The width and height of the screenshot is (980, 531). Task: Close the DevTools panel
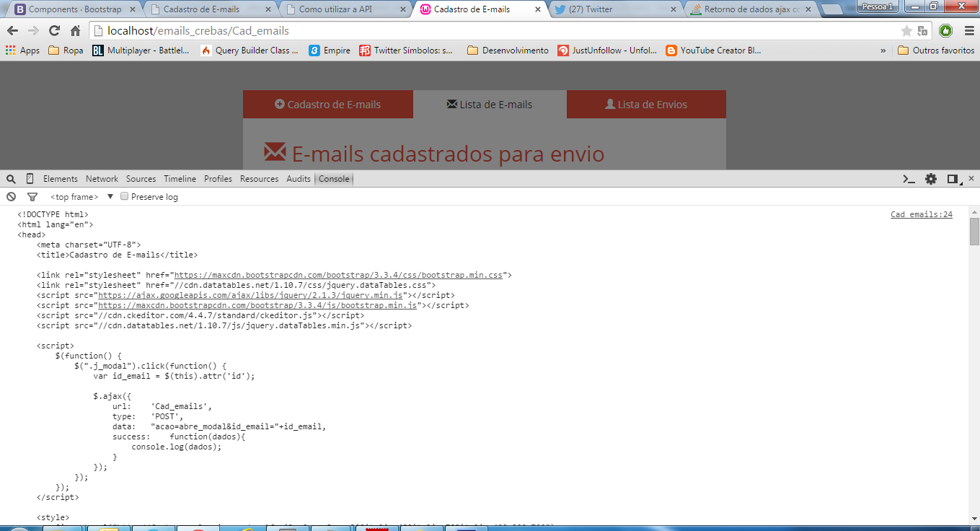[971, 178]
